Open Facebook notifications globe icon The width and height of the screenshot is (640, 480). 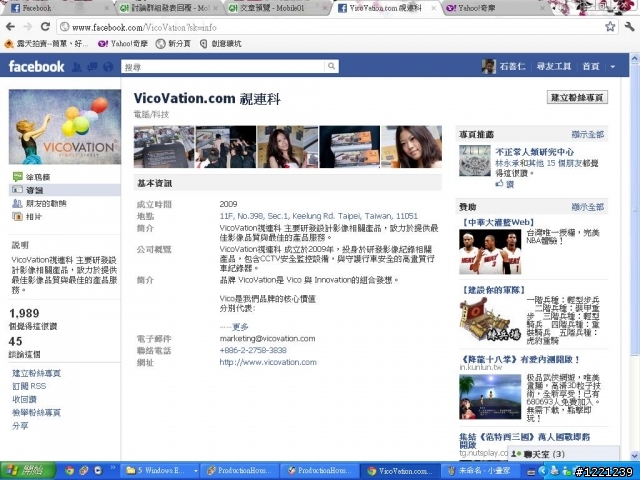[x=108, y=67]
